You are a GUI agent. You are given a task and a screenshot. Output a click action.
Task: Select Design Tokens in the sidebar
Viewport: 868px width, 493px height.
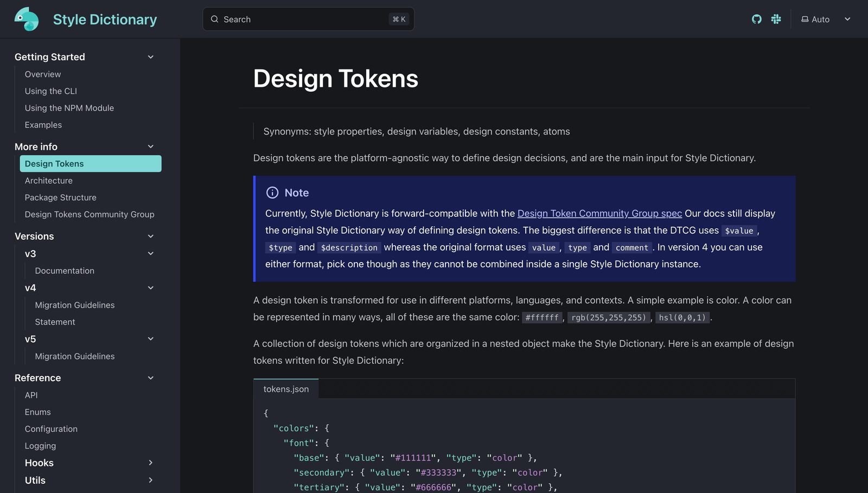(x=91, y=164)
